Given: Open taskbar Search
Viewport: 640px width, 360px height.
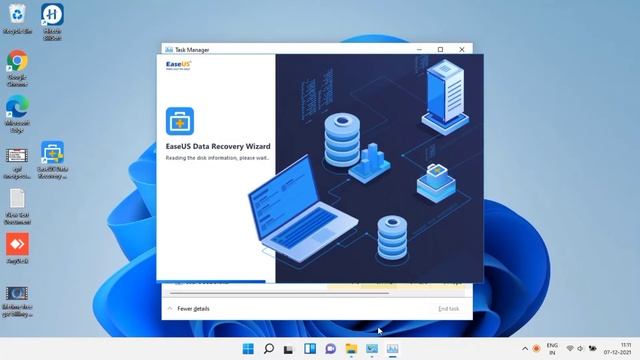Looking at the screenshot, I should coord(269,349).
